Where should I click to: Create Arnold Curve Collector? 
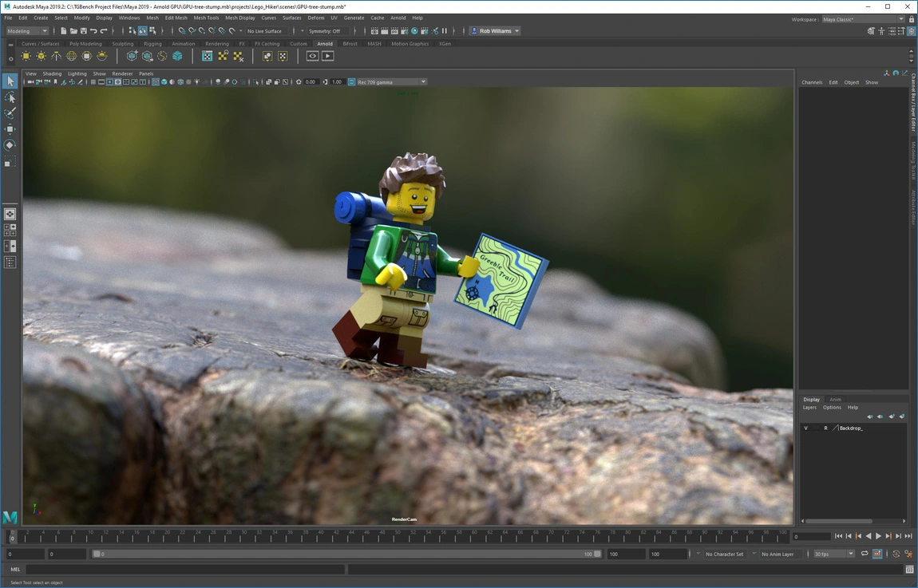tap(162, 56)
